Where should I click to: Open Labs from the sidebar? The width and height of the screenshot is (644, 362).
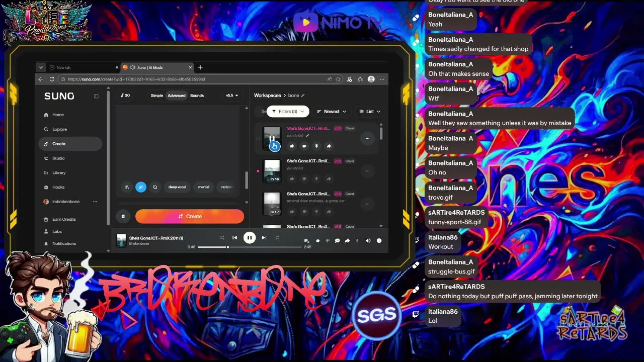coord(53,231)
